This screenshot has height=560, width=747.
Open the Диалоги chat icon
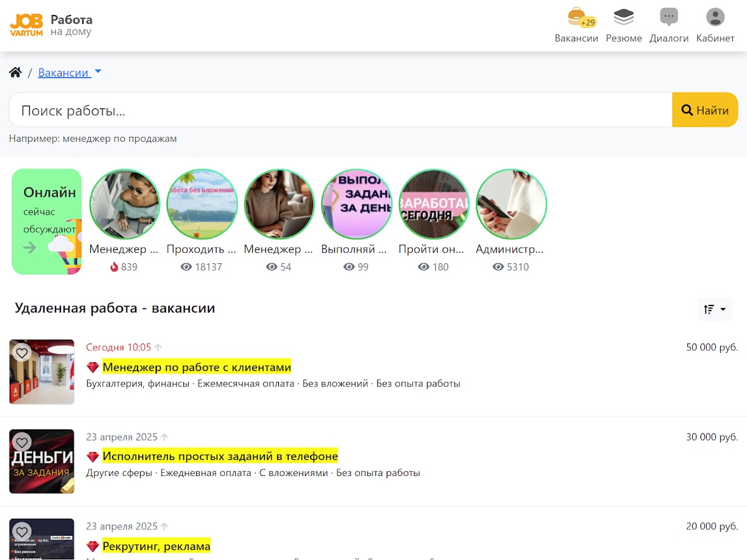tap(669, 26)
